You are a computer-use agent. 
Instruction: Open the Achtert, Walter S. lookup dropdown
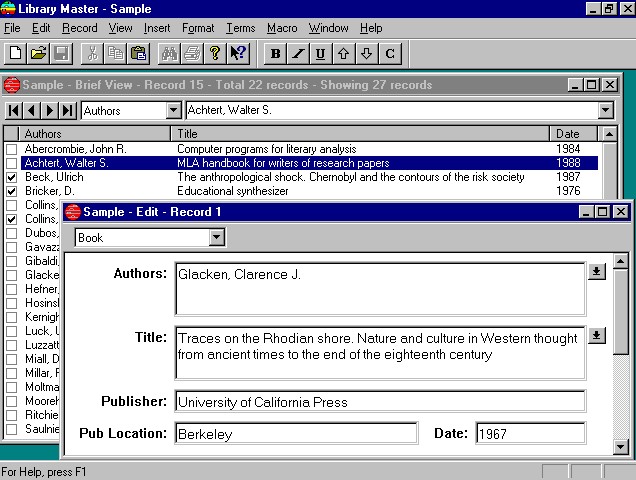tap(605, 110)
